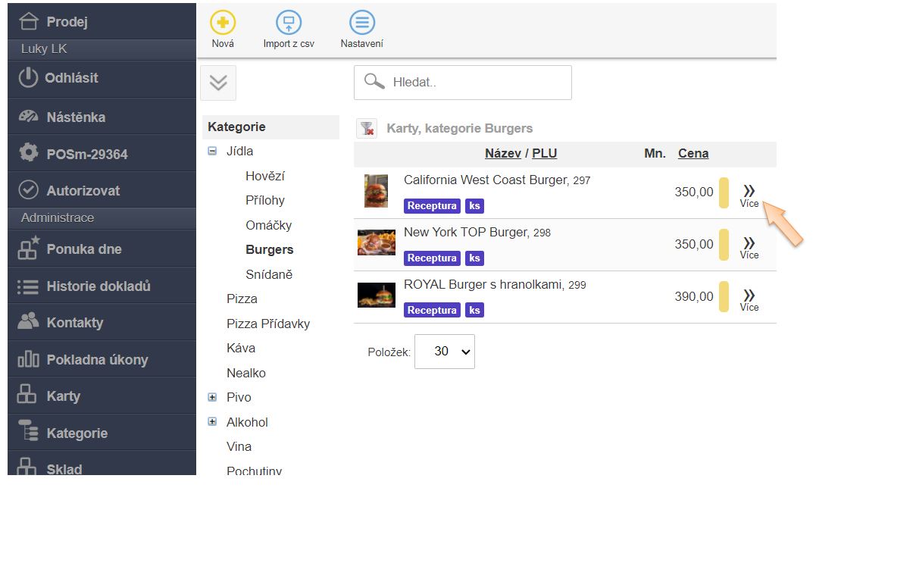
Task: Click into the Hledat search field
Action: (x=477, y=83)
